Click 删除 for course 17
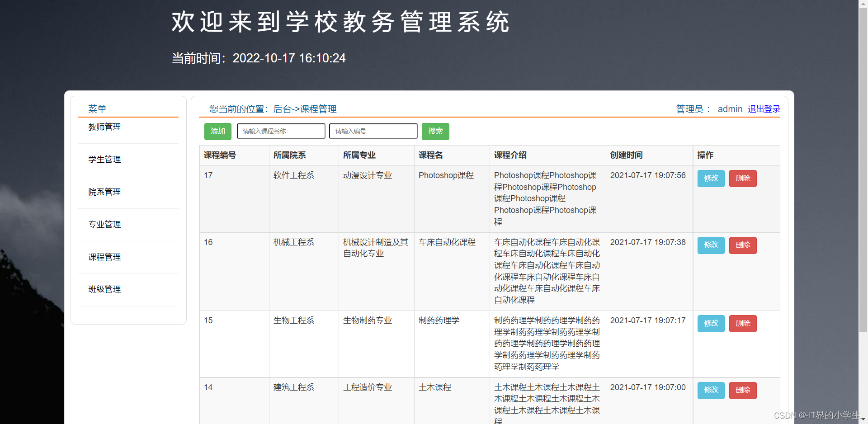Image resolution: width=868 pixels, height=424 pixels. coord(743,179)
